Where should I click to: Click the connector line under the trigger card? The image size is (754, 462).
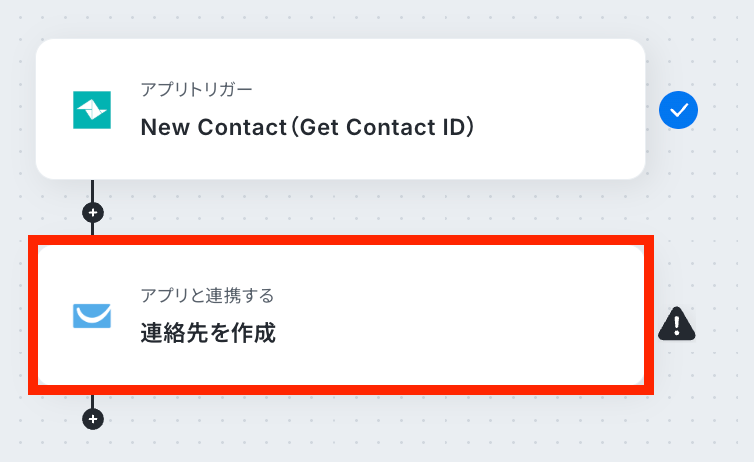tap(93, 191)
